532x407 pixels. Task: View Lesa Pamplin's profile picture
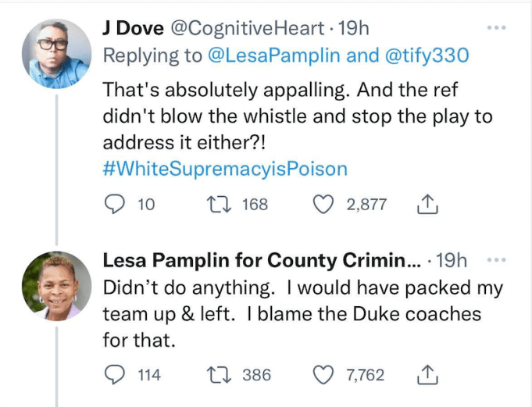click(x=55, y=285)
